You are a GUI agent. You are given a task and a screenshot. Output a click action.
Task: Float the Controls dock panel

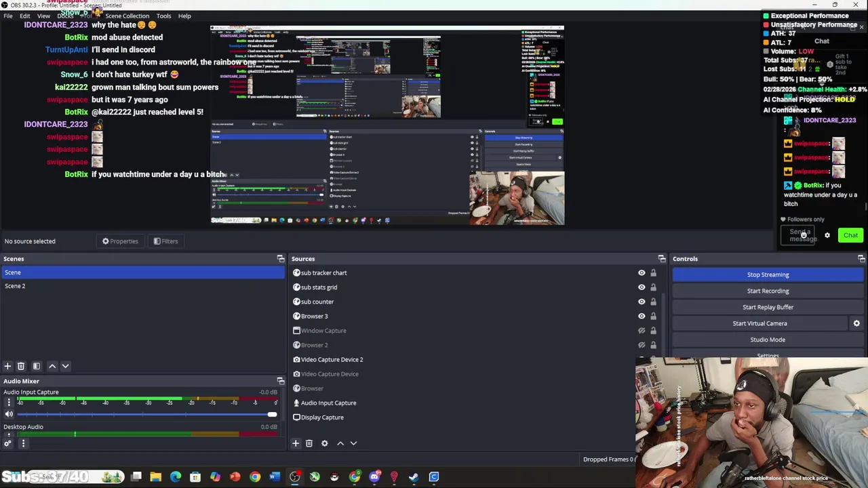coord(861,259)
